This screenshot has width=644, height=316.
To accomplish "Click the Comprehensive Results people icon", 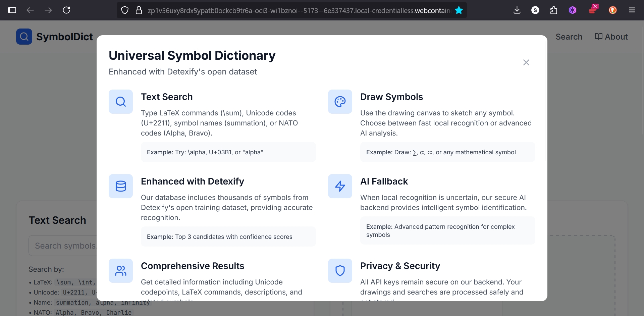I will point(121,271).
